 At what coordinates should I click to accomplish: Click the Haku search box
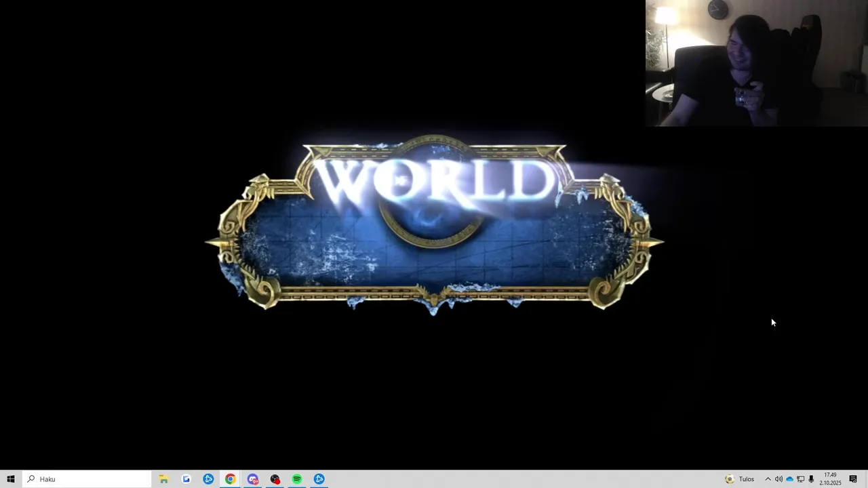tap(86, 479)
